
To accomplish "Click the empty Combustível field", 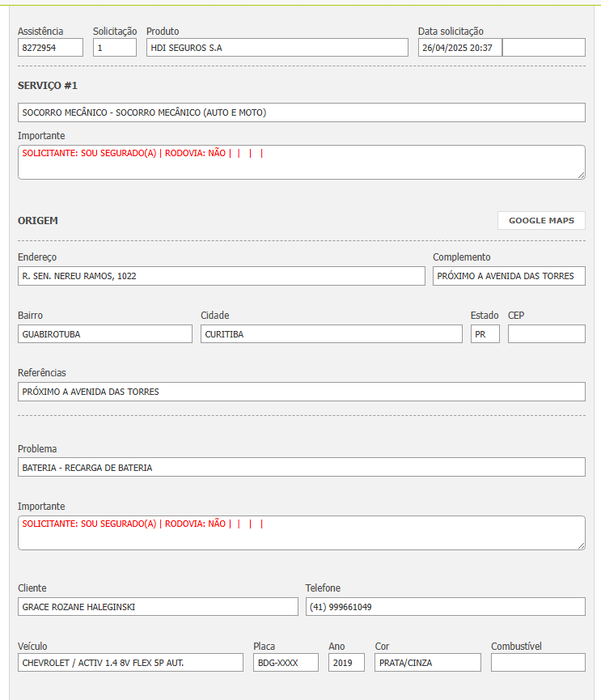I will coord(538,663).
